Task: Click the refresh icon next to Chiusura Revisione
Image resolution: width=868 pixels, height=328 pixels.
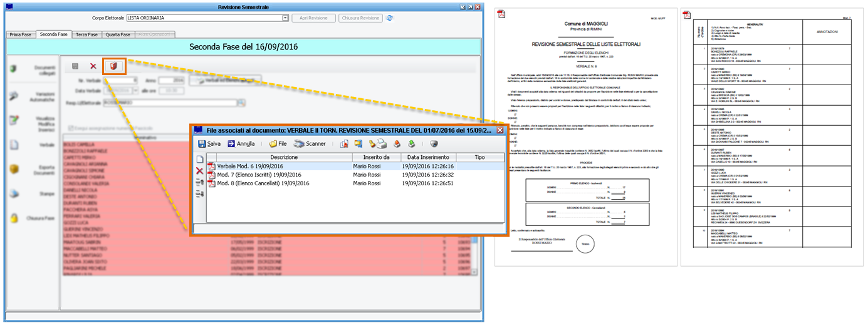Action: [x=390, y=18]
